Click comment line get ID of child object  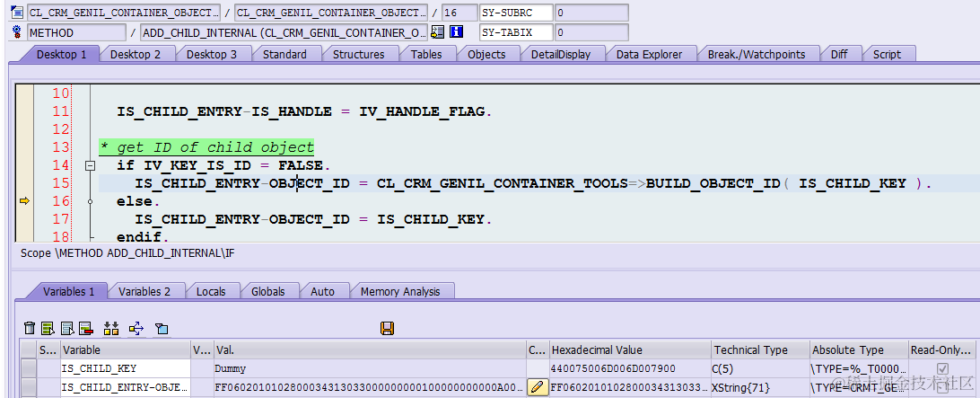206,147
